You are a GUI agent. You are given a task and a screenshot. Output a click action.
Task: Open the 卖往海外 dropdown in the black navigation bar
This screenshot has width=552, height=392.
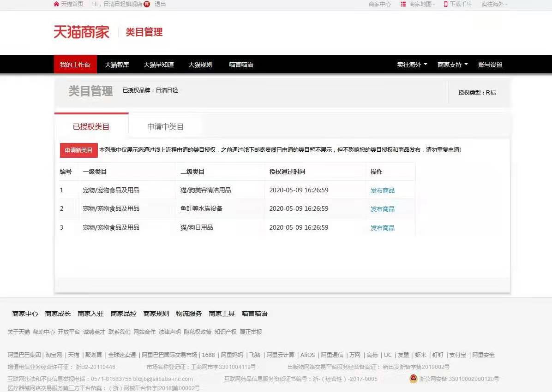click(412, 65)
